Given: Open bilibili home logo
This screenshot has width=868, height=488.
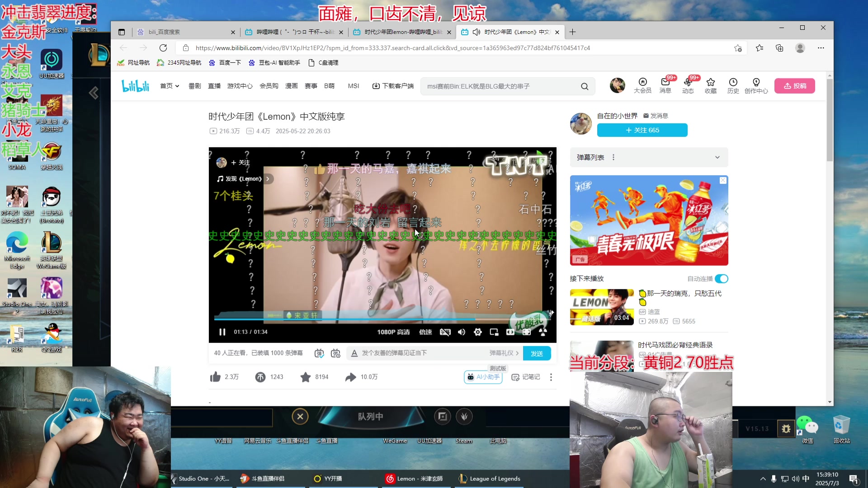Looking at the screenshot, I should (135, 86).
